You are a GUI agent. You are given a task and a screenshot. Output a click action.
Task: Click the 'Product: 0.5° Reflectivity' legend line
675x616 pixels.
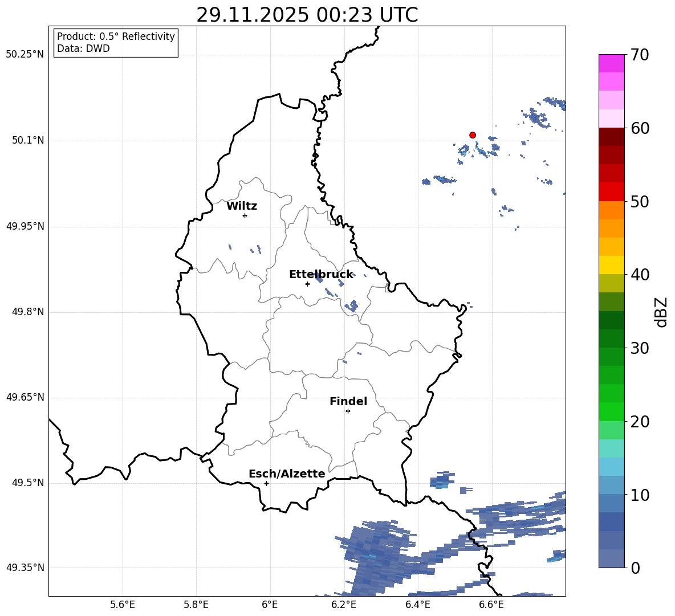[x=116, y=36]
